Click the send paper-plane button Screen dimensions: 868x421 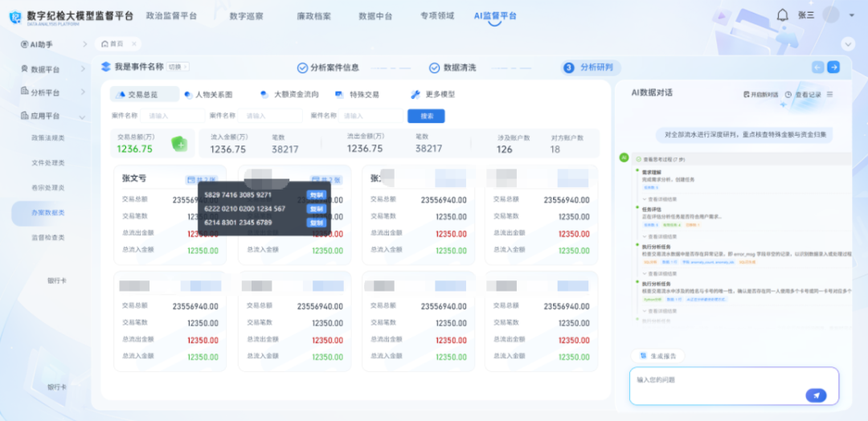tap(816, 395)
